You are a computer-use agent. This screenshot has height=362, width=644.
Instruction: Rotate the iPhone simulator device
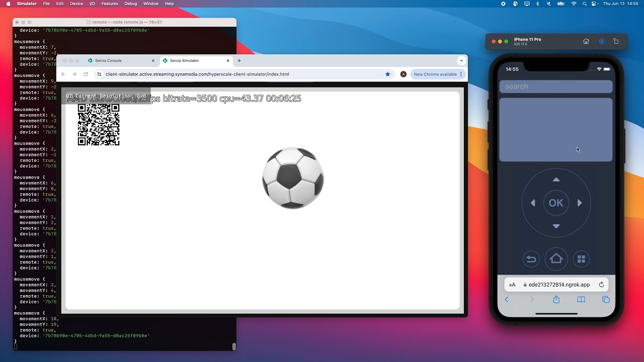[616, 41]
